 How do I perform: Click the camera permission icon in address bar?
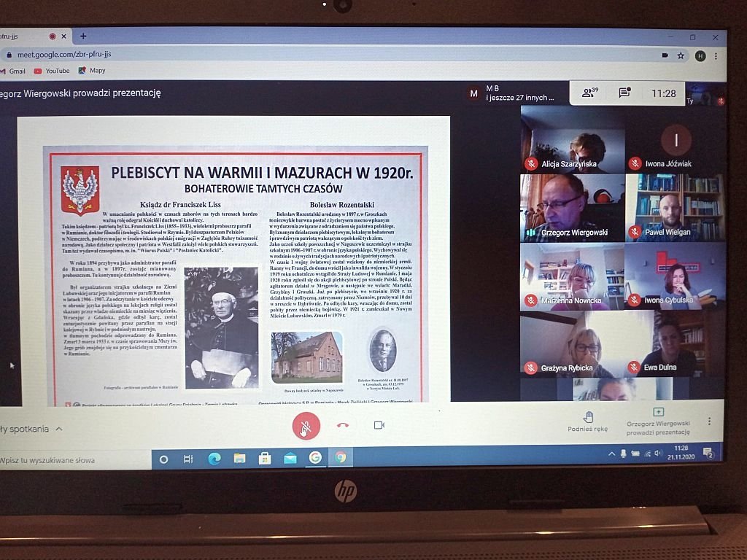[665, 55]
